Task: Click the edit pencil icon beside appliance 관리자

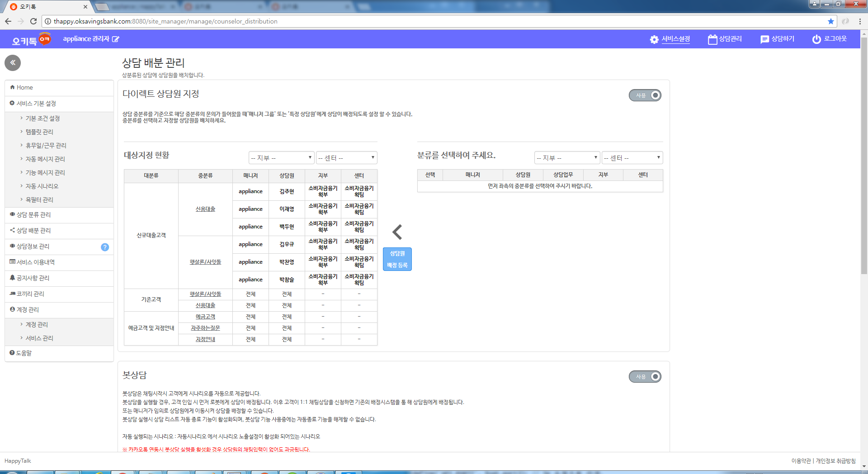Action: tap(116, 39)
